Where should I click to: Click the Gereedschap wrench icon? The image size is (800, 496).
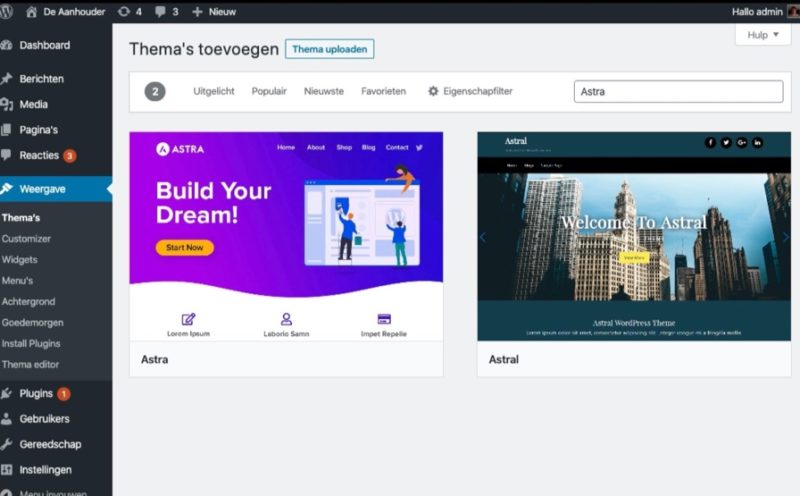click(6, 444)
